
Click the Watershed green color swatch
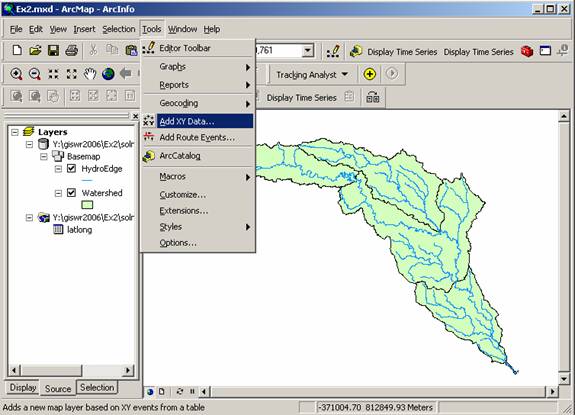tap(87, 205)
